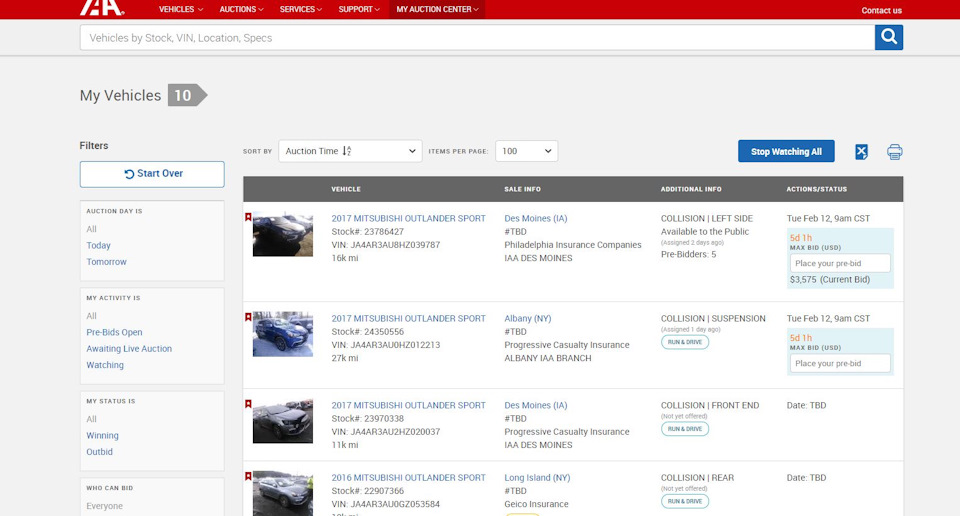Select All under My Activity Is
960x516 pixels.
91,316
